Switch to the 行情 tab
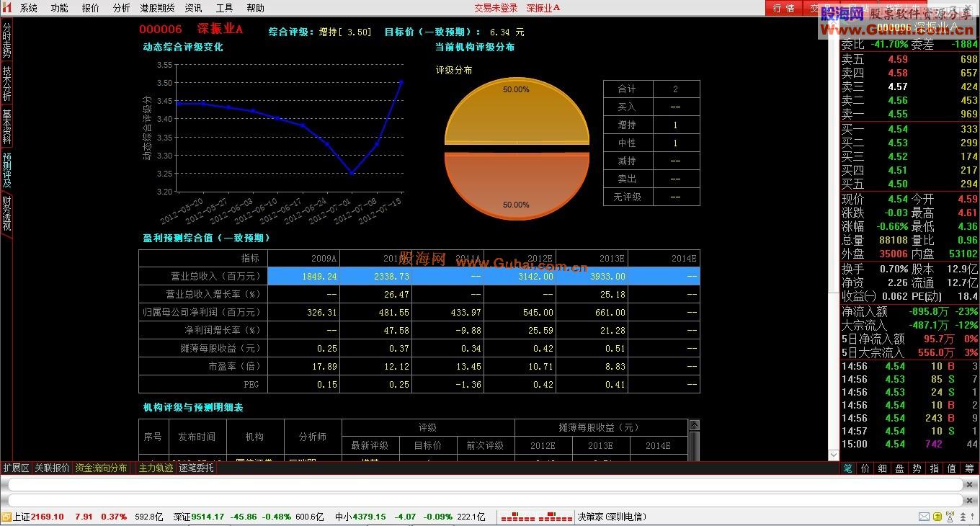Image resolution: width=980 pixels, height=526 pixels. click(x=783, y=8)
